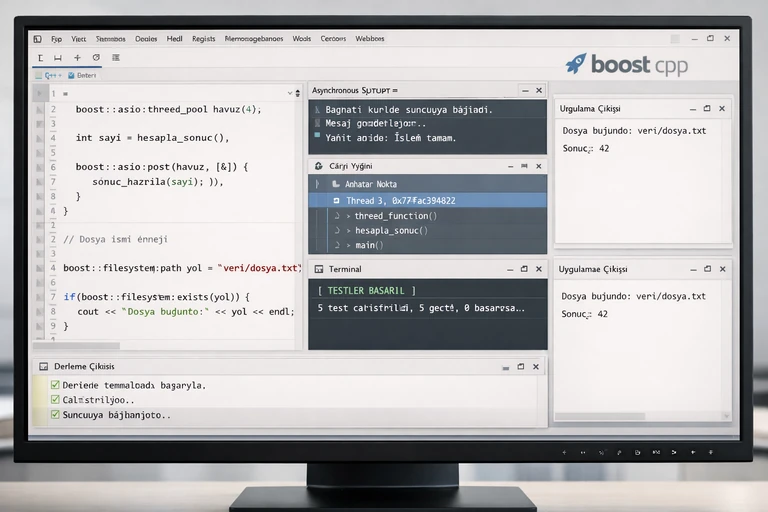This screenshot has height=512, width=768.
Task: Click the list layout icon in the toolbar
Action: pyautogui.click(x=116, y=58)
